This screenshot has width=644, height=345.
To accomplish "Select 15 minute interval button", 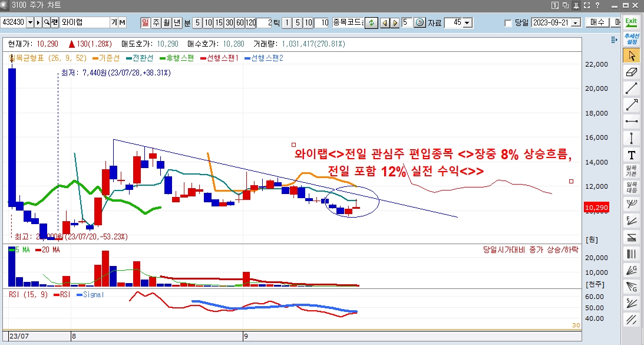I will (x=219, y=22).
